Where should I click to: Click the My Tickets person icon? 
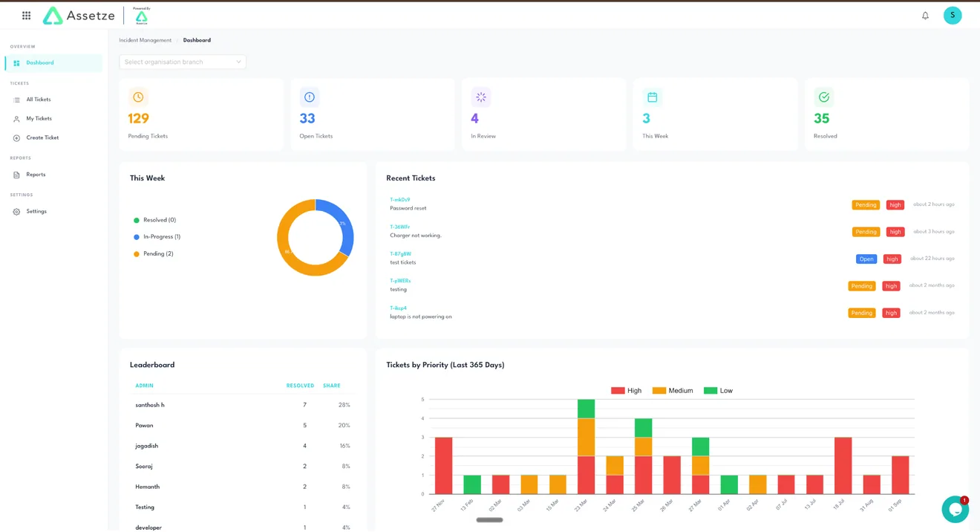tap(16, 119)
